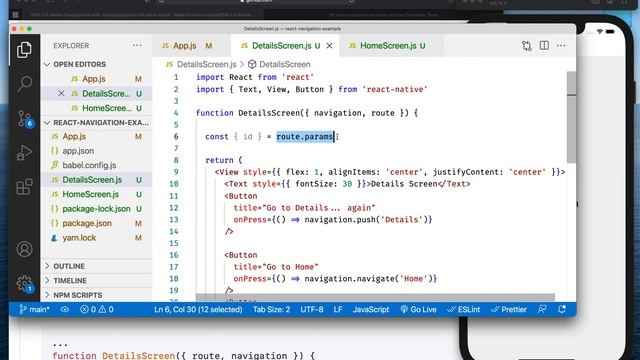Switch to the App.js editor tab

(x=191, y=46)
